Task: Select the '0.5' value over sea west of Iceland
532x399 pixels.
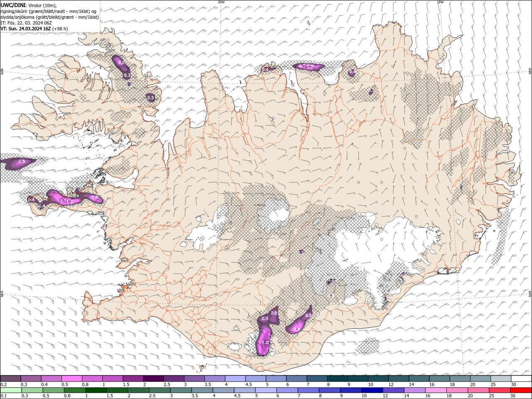Action: [22, 161]
